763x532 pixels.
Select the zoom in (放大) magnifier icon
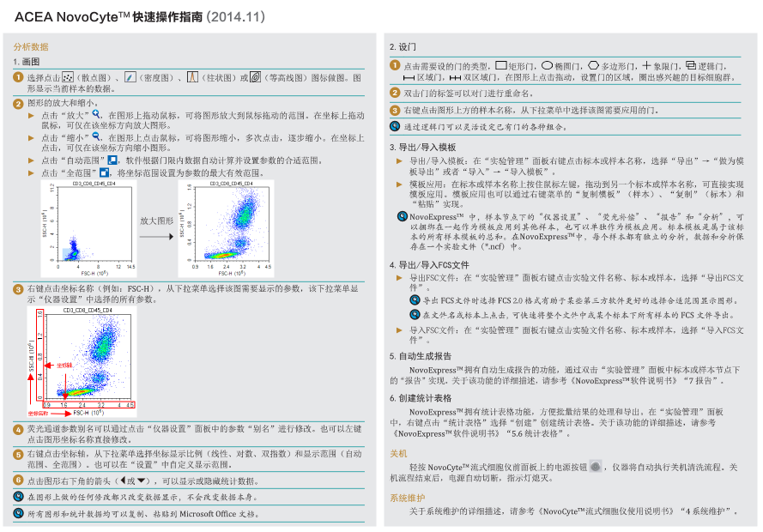[x=97, y=114]
